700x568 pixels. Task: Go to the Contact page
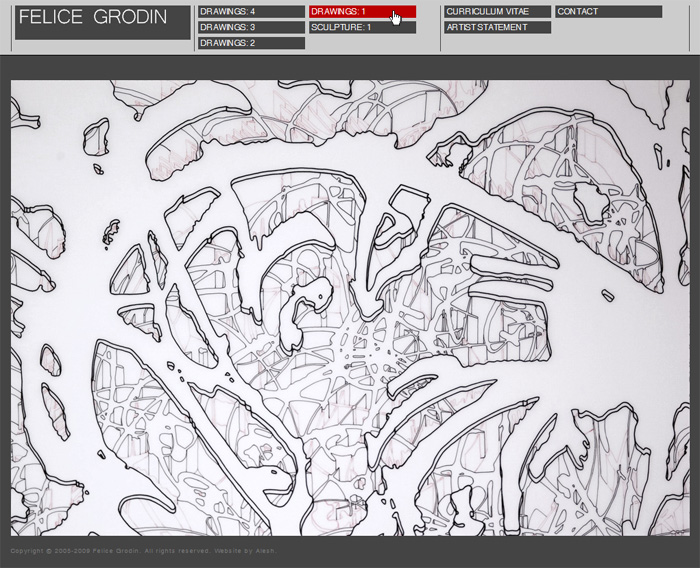pyautogui.click(x=608, y=12)
